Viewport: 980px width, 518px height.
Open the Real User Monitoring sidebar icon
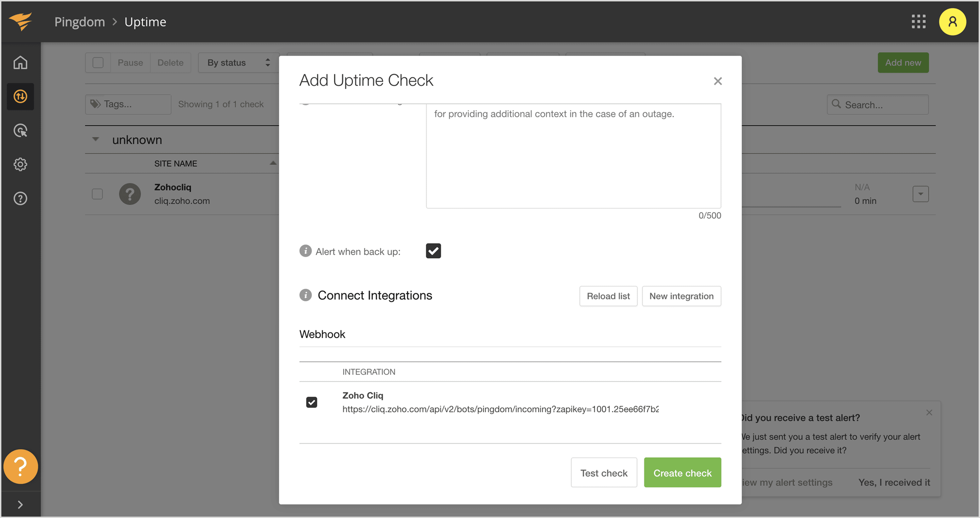coord(20,131)
